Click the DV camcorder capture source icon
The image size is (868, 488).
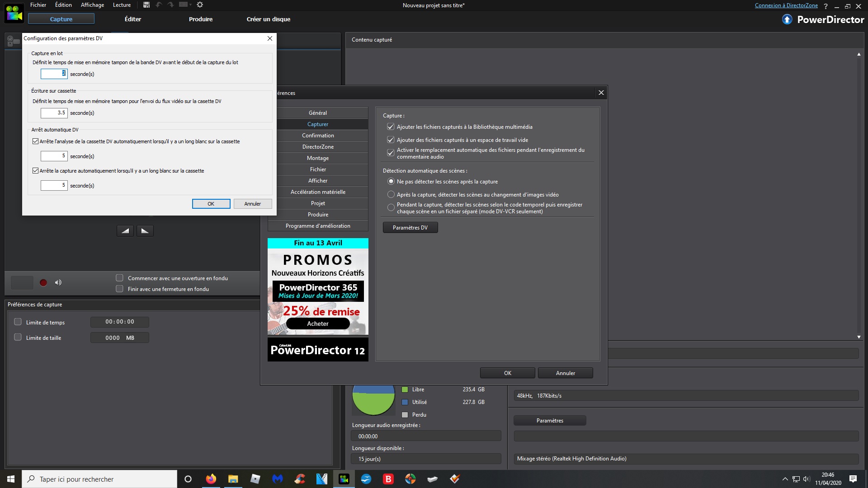tap(13, 41)
